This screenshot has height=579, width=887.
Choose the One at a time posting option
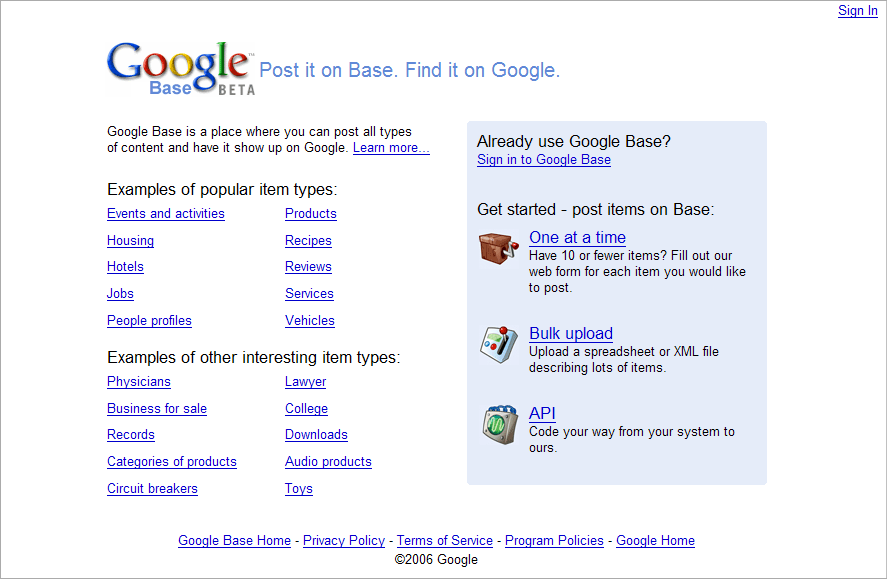[x=577, y=238]
